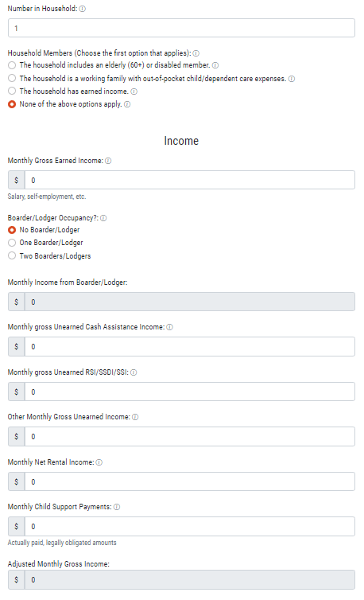Screen dimensions: 364x600
Task: Click info icon beside Other Monthly Gross Unearned Income
Action: point(135,417)
